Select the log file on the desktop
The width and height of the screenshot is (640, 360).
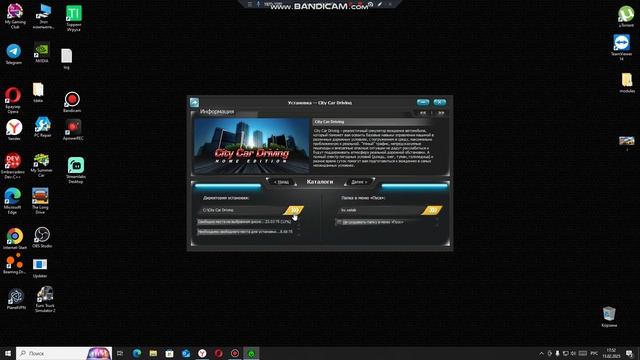click(x=67, y=58)
